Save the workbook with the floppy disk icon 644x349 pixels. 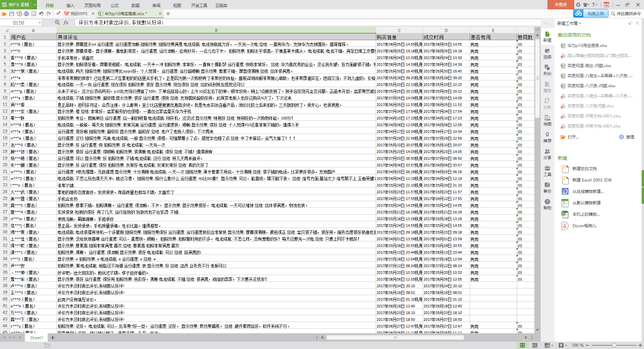click(x=11, y=13)
